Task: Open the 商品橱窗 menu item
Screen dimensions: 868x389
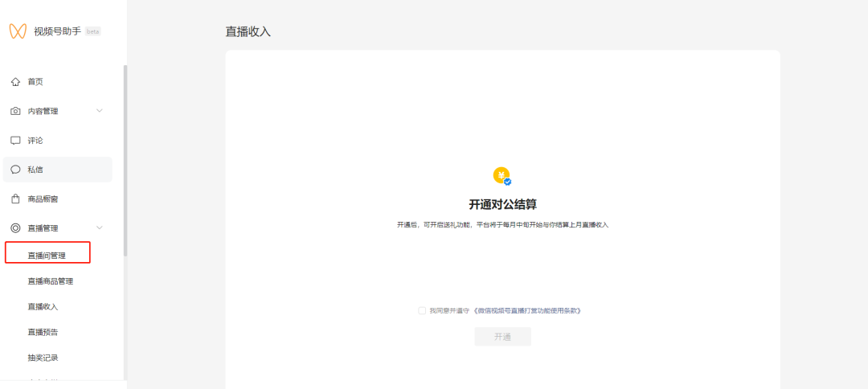Action: 58,199
